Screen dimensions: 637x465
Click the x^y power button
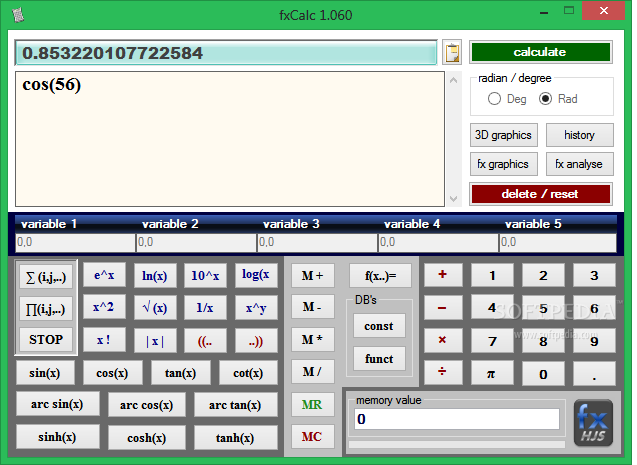(256, 308)
